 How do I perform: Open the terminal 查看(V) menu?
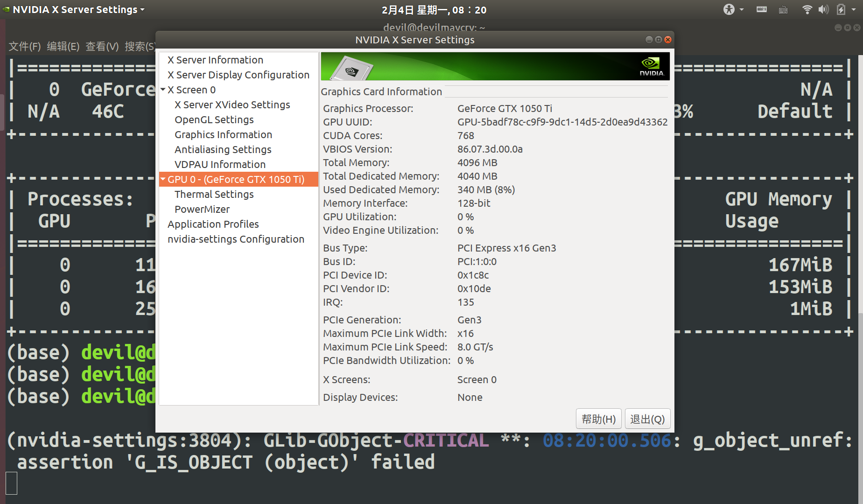click(102, 46)
